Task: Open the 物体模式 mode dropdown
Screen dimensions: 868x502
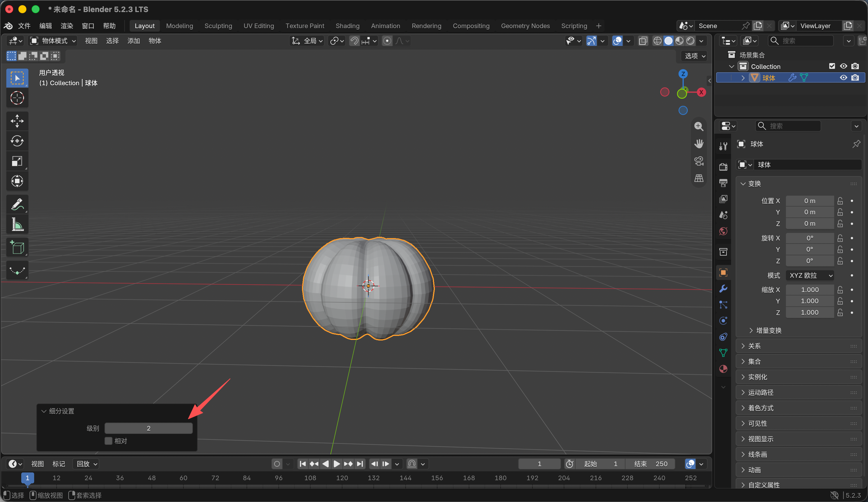Action: tap(53, 41)
